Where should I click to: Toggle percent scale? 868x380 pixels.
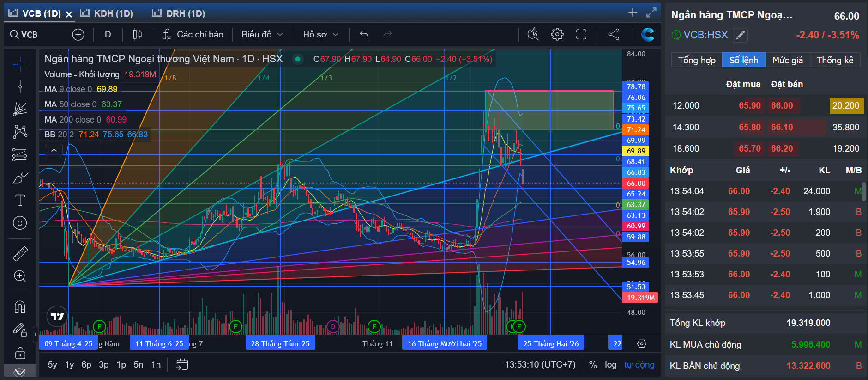click(593, 365)
